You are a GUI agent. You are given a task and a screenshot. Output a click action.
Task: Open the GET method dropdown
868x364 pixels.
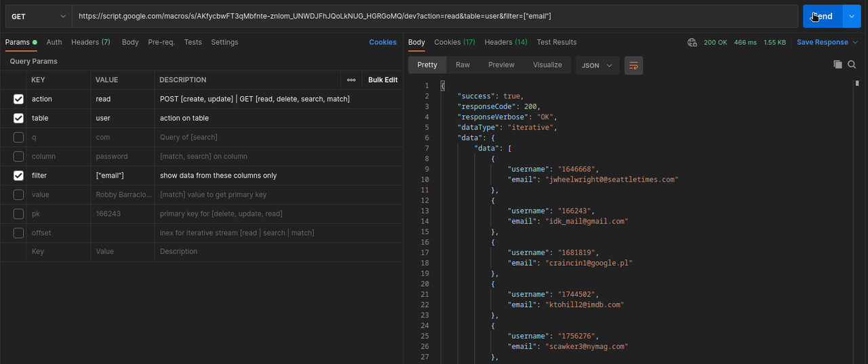pos(38,16)
